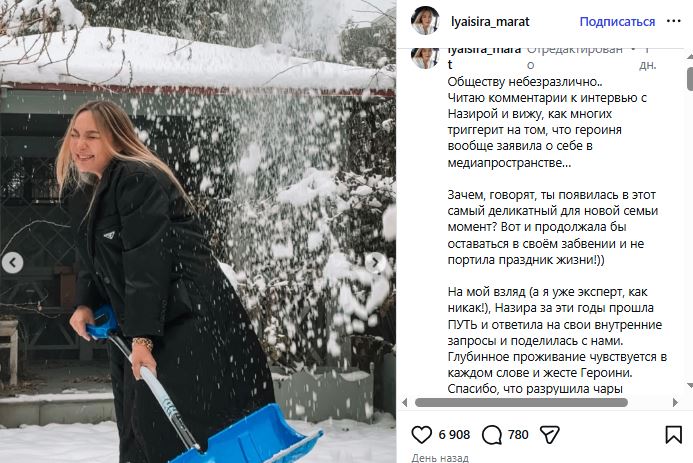693x463 pixels.
Task: Like the post with heart icon
Action: click(421, 435)
